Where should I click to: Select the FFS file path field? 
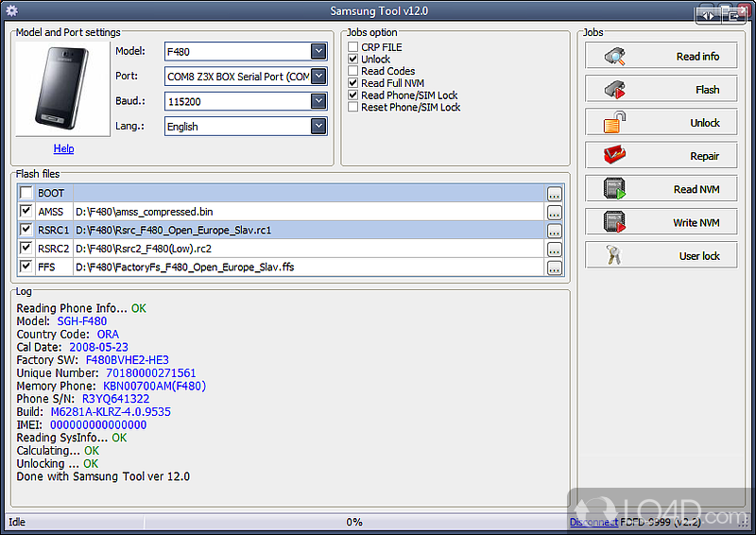(x=308, y=267)
